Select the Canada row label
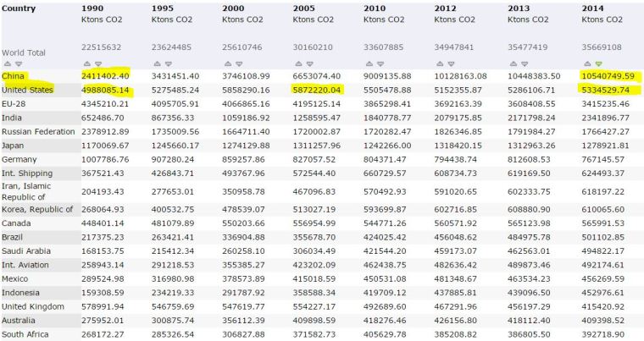This screenshot has height=341, width=644. coord(16,223)
